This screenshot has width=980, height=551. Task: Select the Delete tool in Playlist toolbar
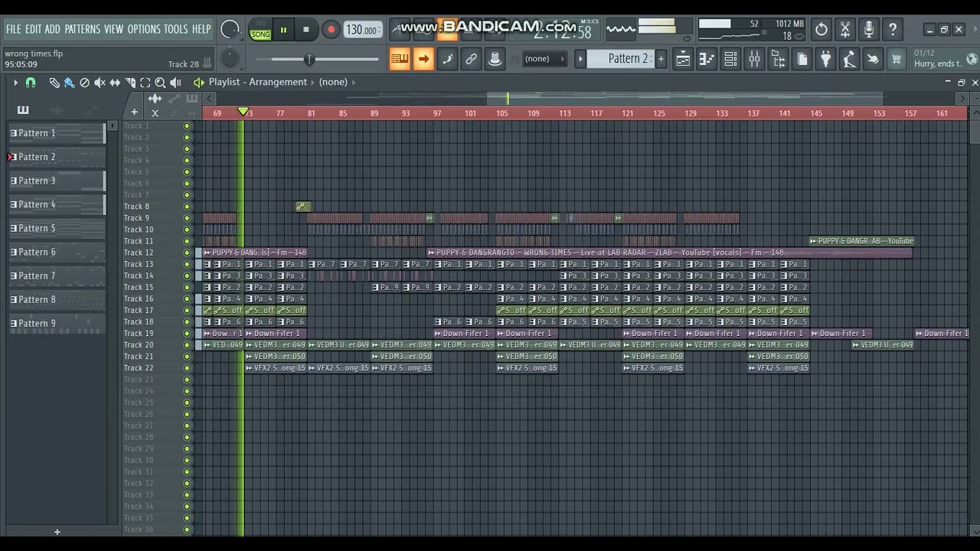point(84,82)
